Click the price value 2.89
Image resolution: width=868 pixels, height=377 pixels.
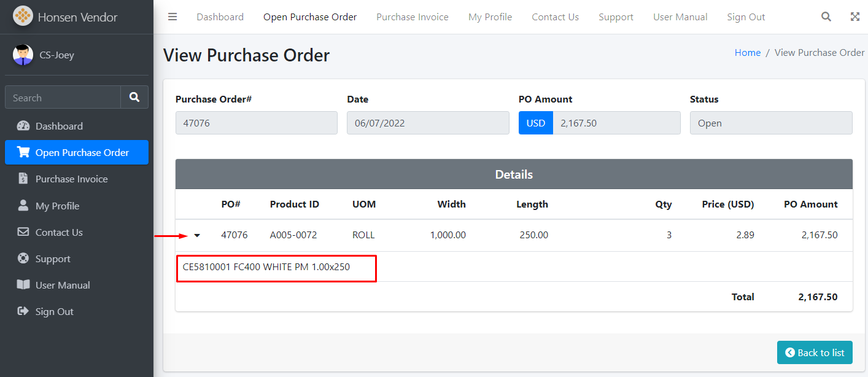pos(745,235)
